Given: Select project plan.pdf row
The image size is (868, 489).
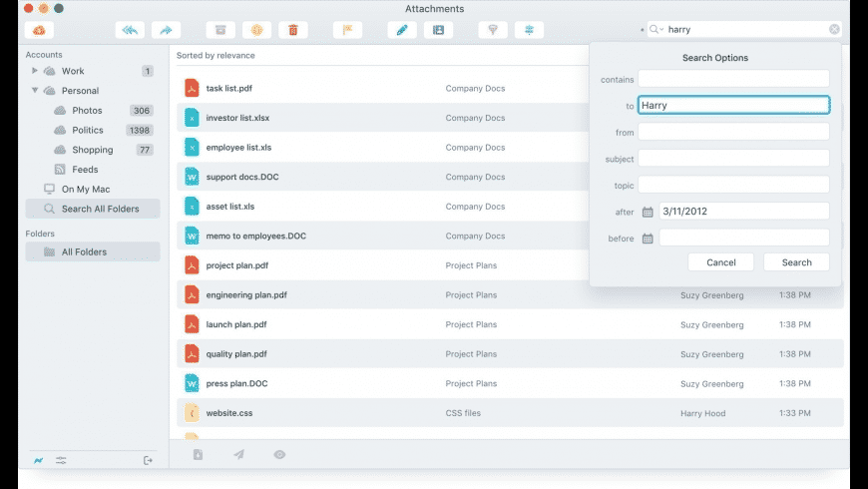Looking at the screenshot, I should click(382, 265).
